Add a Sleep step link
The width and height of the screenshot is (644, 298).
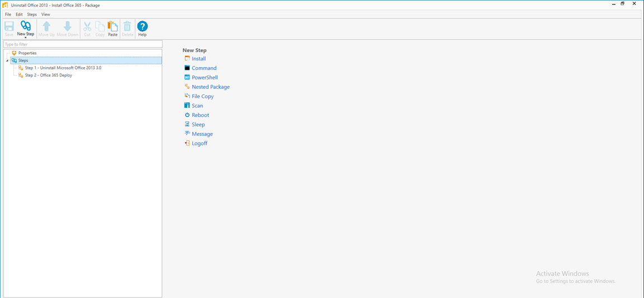coord(198,125)
